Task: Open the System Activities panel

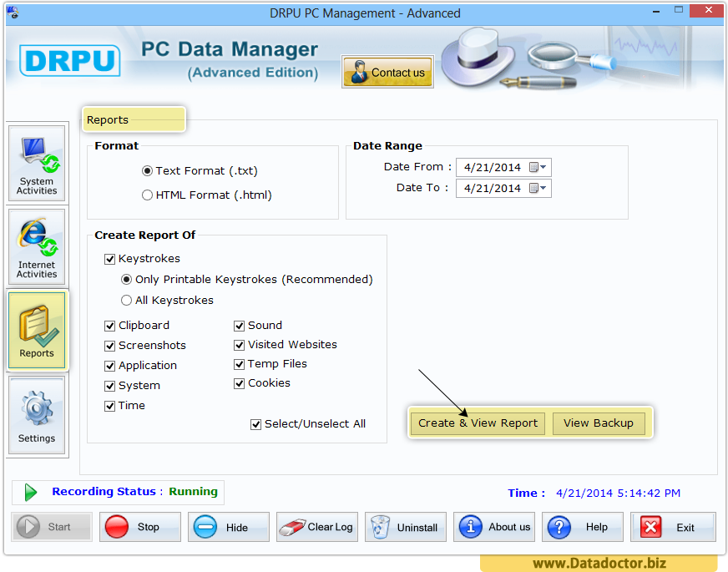Action: (x=37, y=164)
